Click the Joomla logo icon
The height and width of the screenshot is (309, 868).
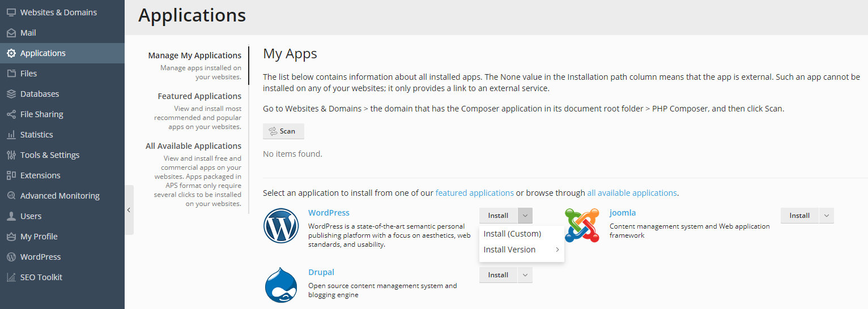point(582,225)
